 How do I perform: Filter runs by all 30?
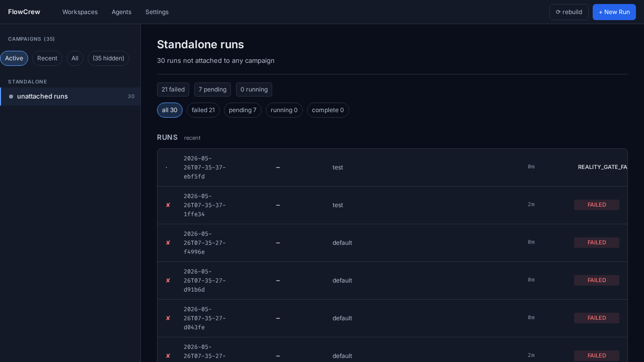tap(170, 110)
